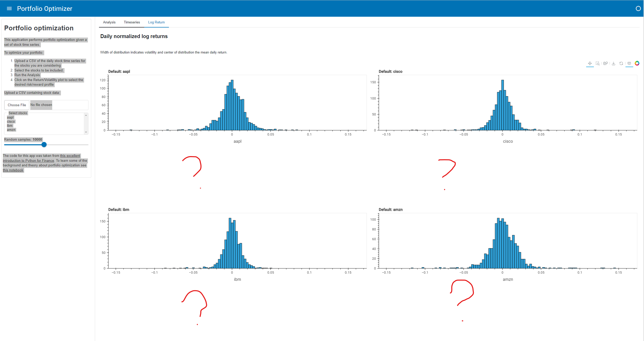Activate the Box Zoom tool
Viewport: 644px width, 341px height.
(597, 63)
